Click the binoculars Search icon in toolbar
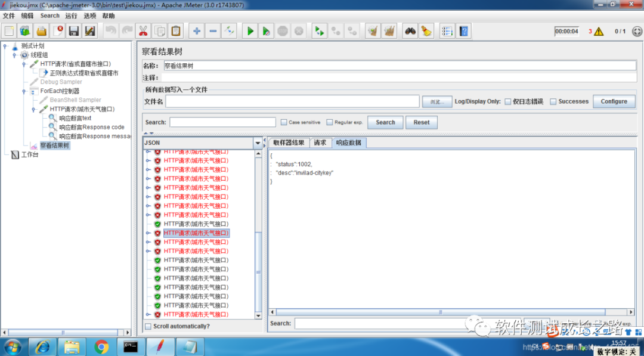This screenshot has width=644, height=356. click(x=410, y=31)
